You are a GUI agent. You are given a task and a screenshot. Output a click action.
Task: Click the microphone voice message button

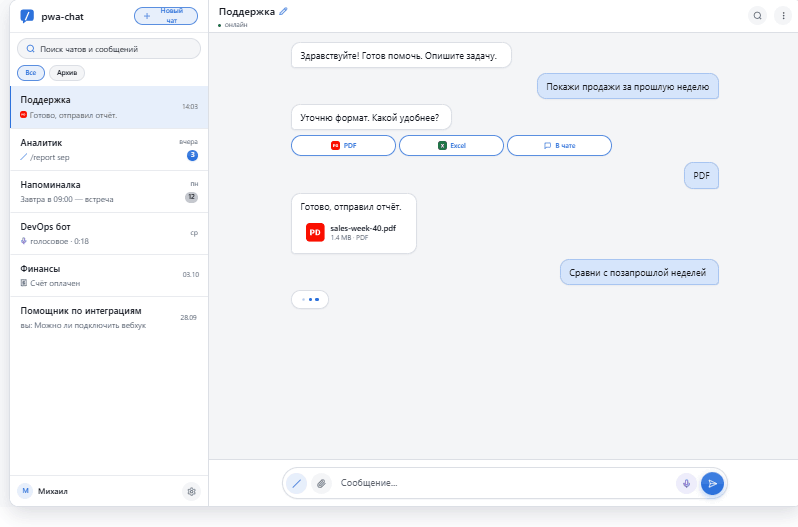686,483
